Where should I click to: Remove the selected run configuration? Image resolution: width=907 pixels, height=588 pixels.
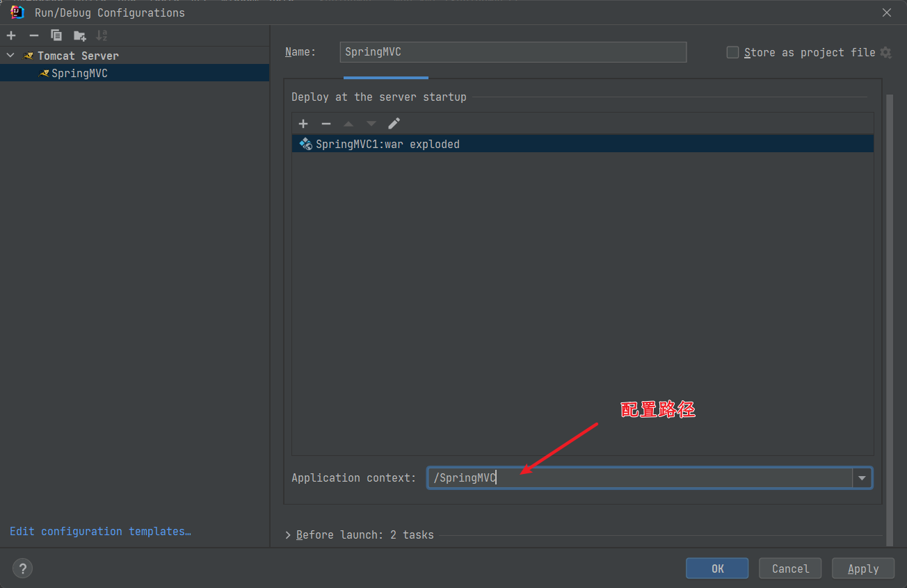pos(33,35)
